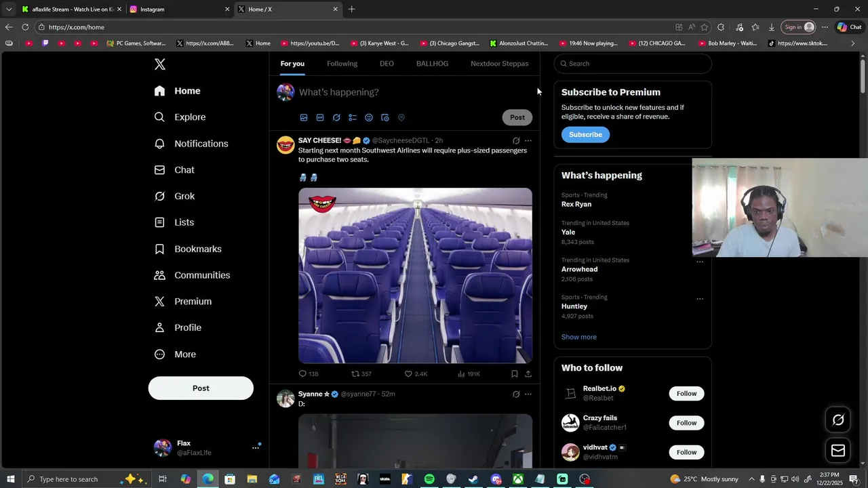Click the Post button in sidebar
Screen dimensions: 868x488
coord(201,388)
